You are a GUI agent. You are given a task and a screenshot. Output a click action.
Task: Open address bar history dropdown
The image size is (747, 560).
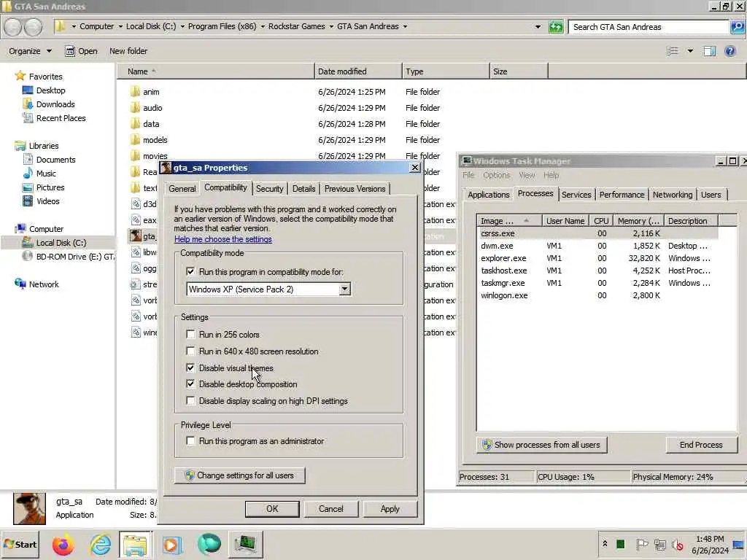pyautogui.click(x=538, y=27)
